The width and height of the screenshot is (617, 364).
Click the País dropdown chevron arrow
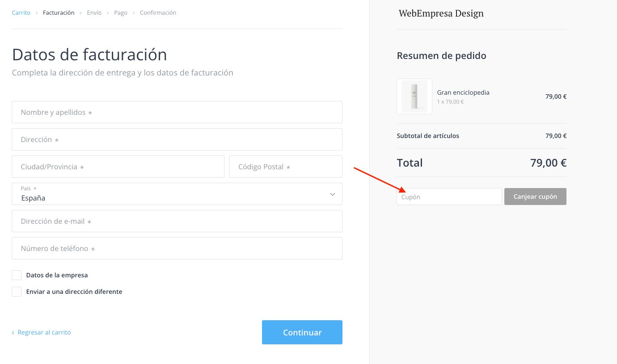(x=332, y=194)
